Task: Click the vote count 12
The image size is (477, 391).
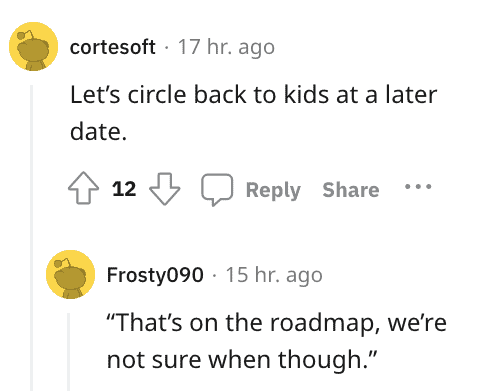Action: pos(124,189)
